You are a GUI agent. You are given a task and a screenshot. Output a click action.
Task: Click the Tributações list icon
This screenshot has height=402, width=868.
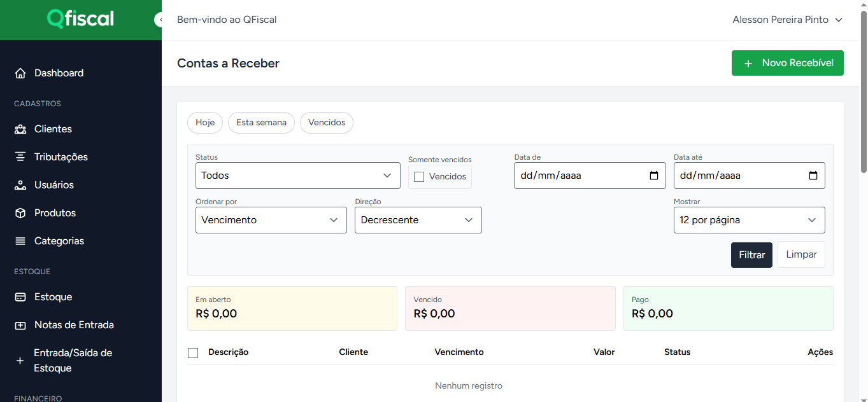20,157
